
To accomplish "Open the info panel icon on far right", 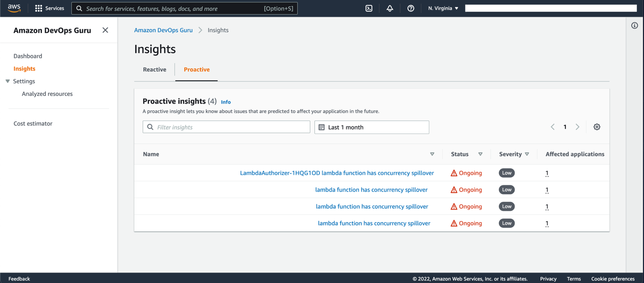I will (x=635, y=25).
